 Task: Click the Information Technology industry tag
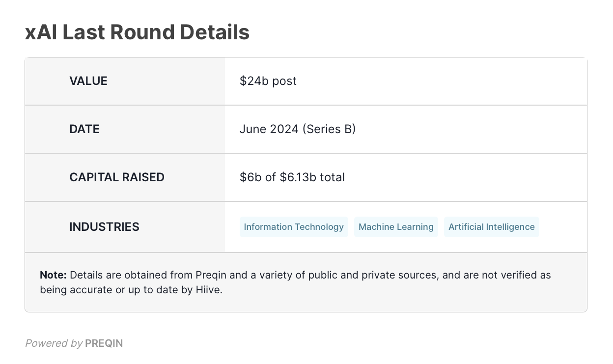294,227
